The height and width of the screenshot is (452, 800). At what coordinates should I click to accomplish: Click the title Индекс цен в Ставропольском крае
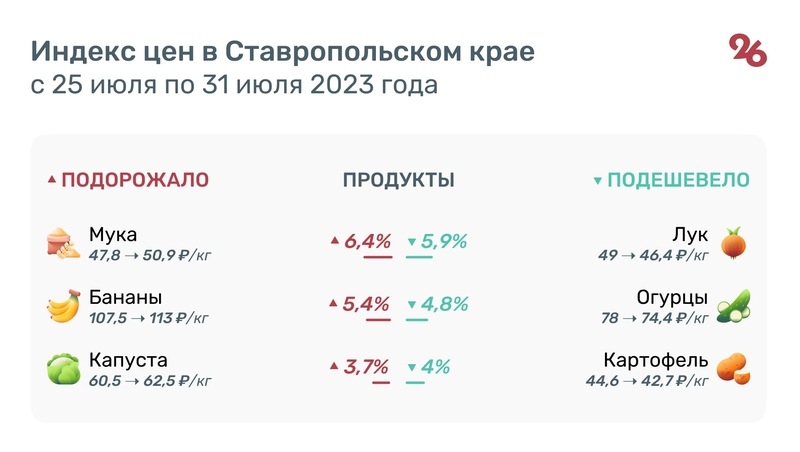[x=282, y=51]
